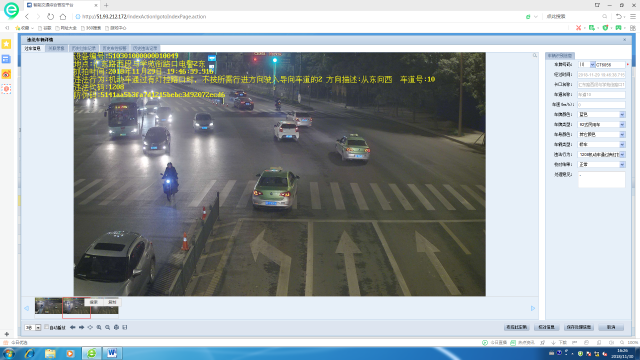Click the Weibo icon in left sidebar
Image resolution: width=640 pixels, height=360 pixels.
tap(6, 74)
